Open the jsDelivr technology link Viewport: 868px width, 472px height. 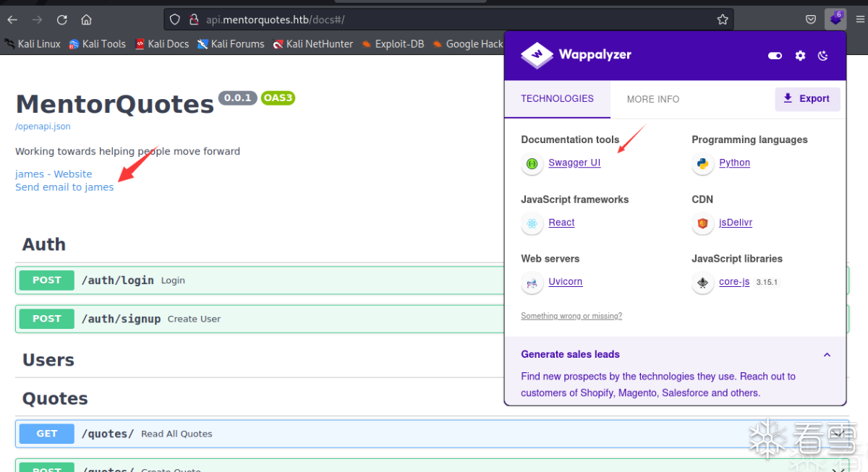click(736, 223)
